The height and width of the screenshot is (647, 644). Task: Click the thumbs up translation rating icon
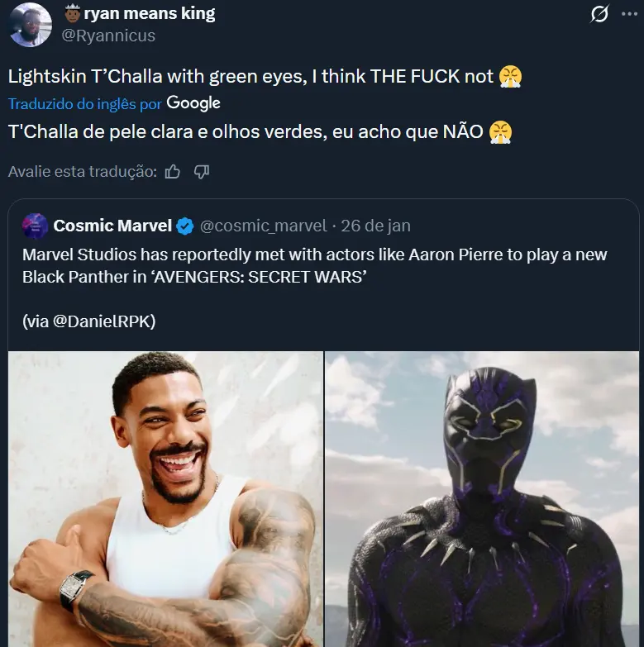point(173,172)
